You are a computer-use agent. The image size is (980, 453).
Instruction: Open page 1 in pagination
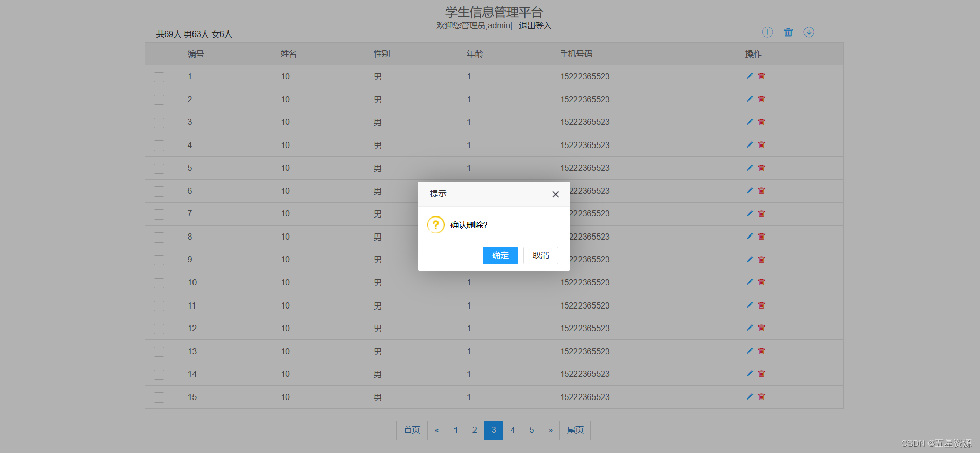pyautogui.click(x=456, y=430)
